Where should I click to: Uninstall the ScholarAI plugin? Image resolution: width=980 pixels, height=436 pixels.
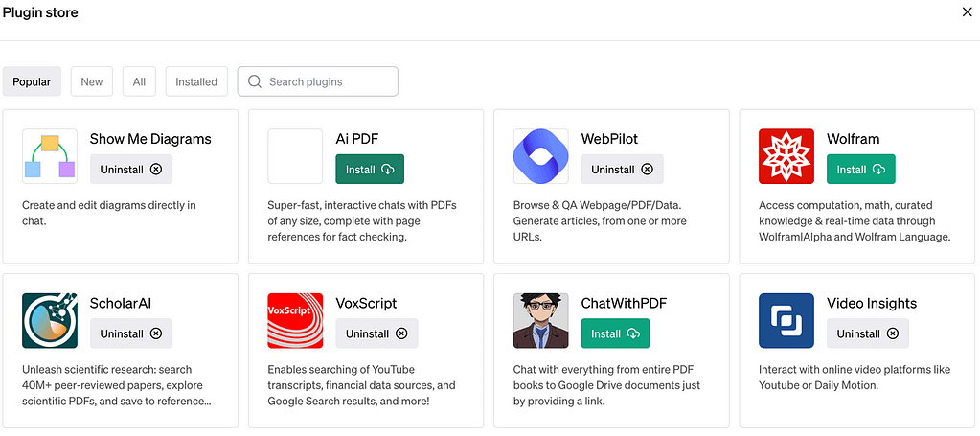[x=131, y=333]
